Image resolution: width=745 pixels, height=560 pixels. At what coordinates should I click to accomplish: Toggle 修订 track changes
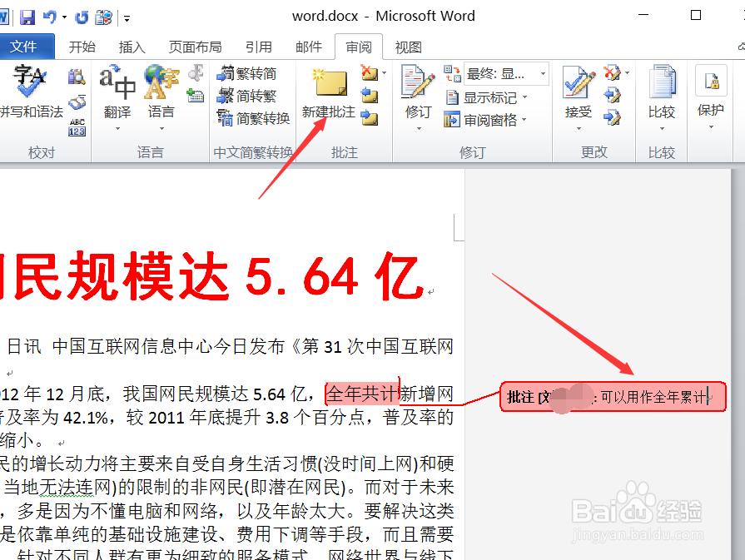pyautogui.click(x=418, y=98)
